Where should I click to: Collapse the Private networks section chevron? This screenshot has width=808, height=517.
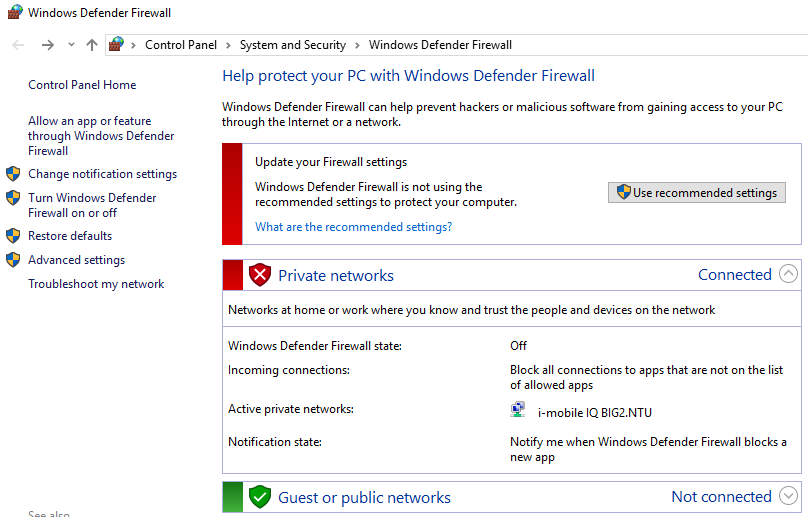point(788,275)
